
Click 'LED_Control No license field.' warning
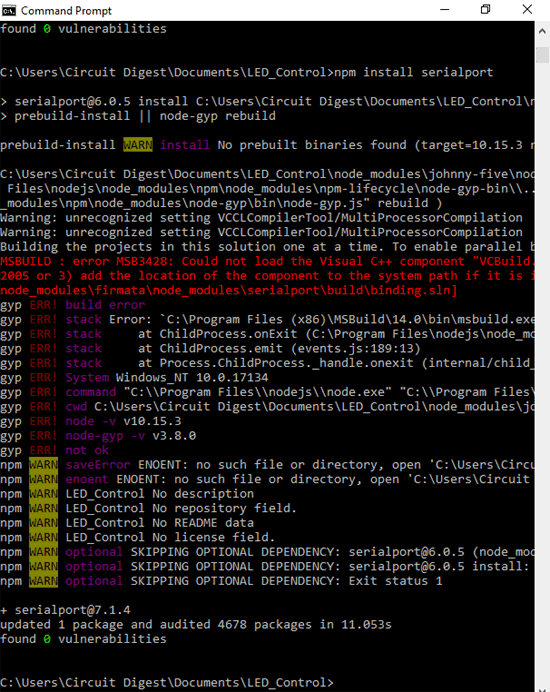[170, 538]
